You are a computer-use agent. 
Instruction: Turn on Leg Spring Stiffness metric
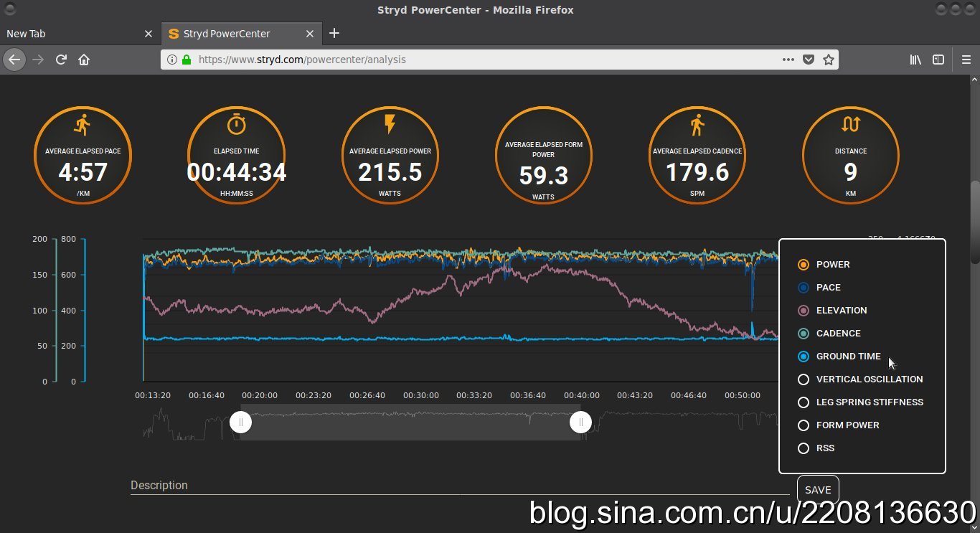(x=804, y=402)
